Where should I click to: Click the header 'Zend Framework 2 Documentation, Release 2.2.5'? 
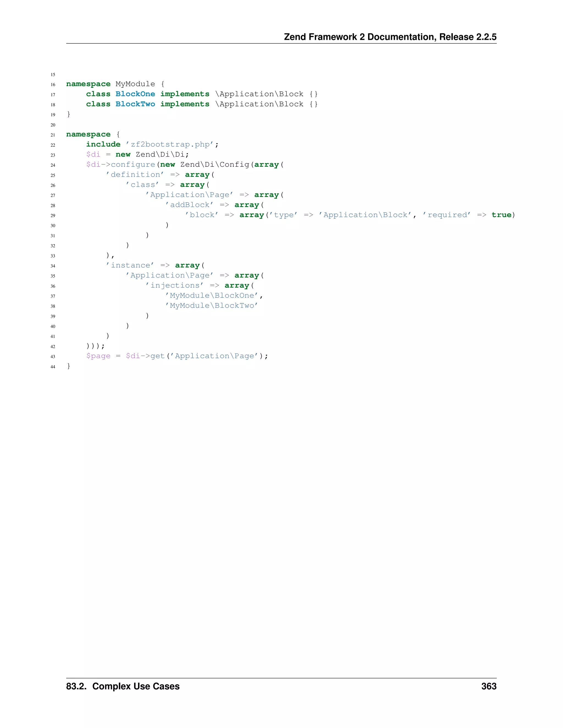click(390, 37)
